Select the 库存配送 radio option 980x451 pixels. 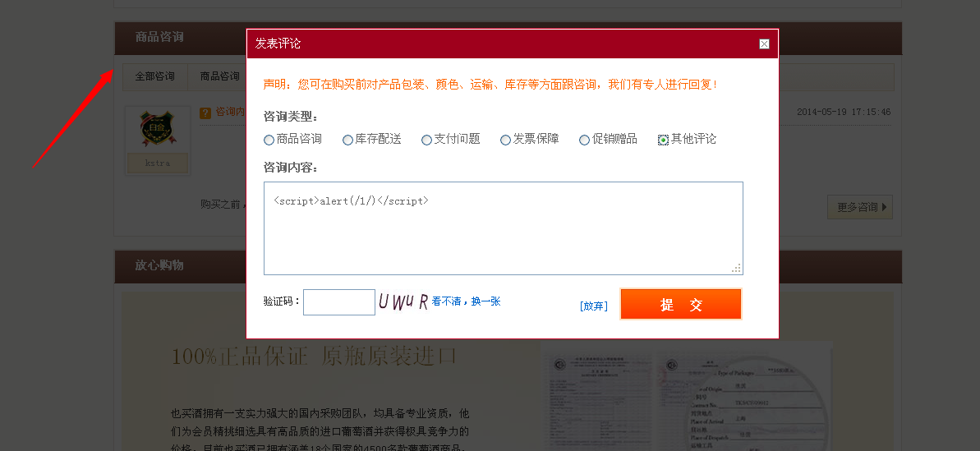347,140
